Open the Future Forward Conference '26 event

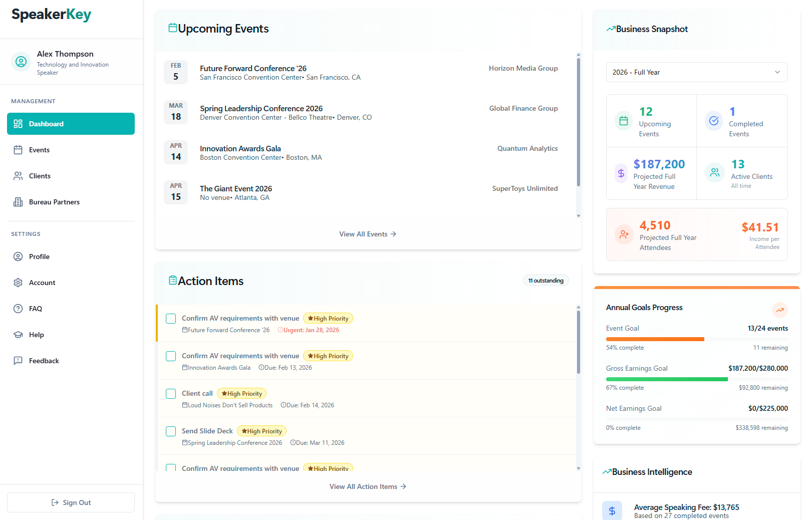click(x=366, y=73)
